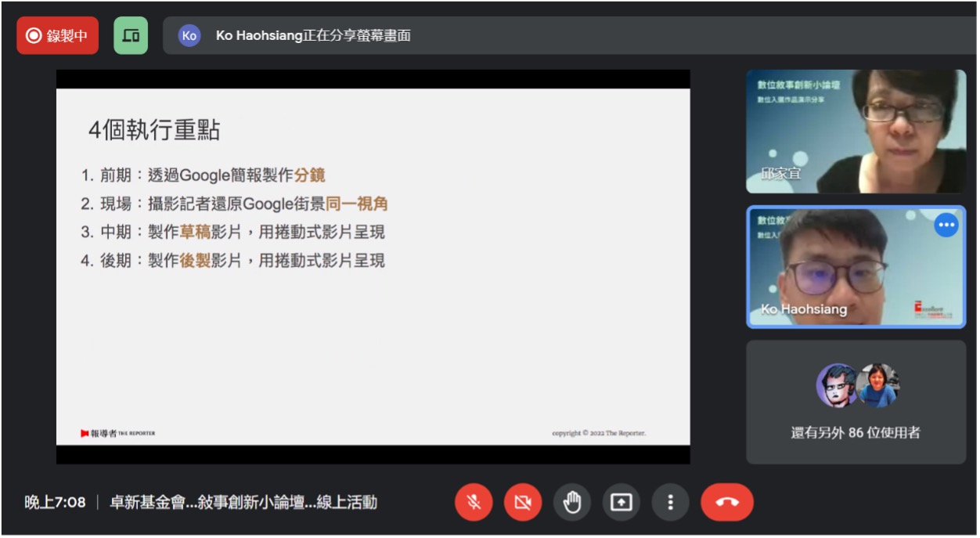Click the cartoon avatar in others tile

[837, 385]
